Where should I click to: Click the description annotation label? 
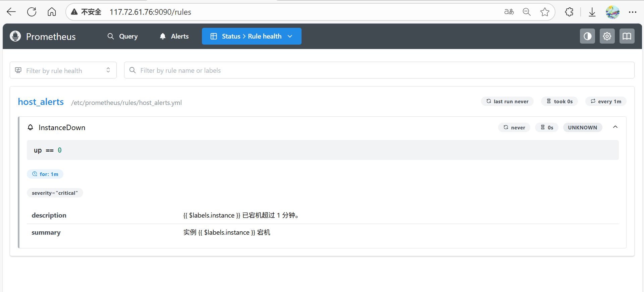49,215
